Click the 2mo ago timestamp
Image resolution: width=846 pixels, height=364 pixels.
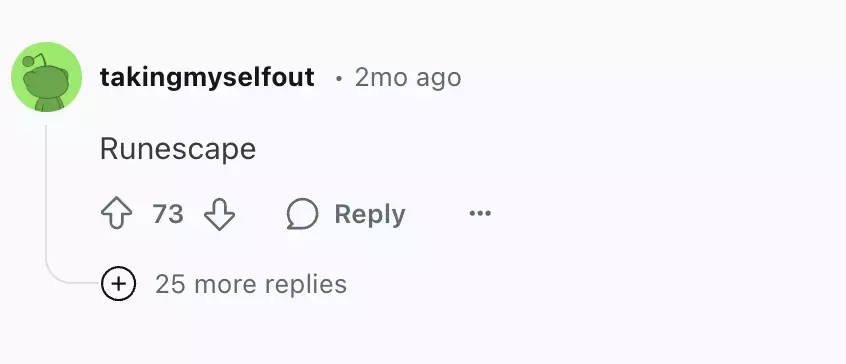(x=408, y=78)
